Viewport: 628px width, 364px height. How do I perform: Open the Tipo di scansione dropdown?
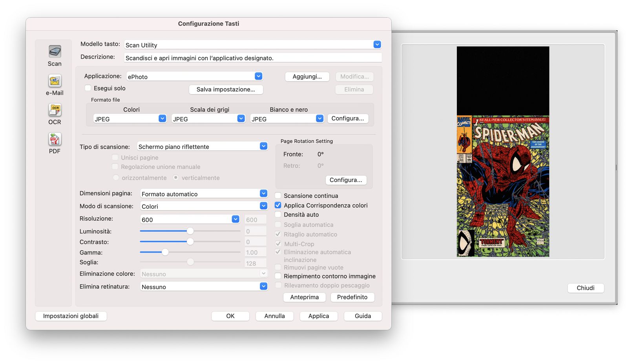point(203,146)
